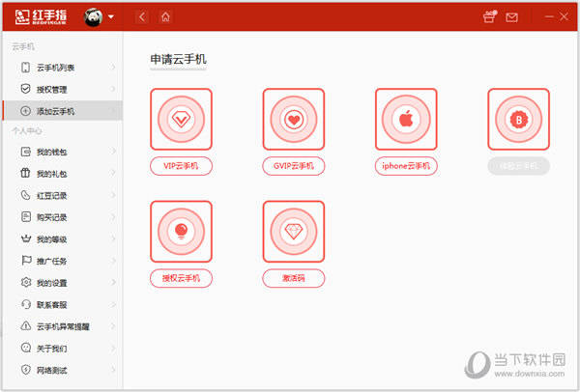Viewport: 580px width, 392px height.
Task: Click the lightning shield icon beside 网络测试
Action: pos(25,370)
